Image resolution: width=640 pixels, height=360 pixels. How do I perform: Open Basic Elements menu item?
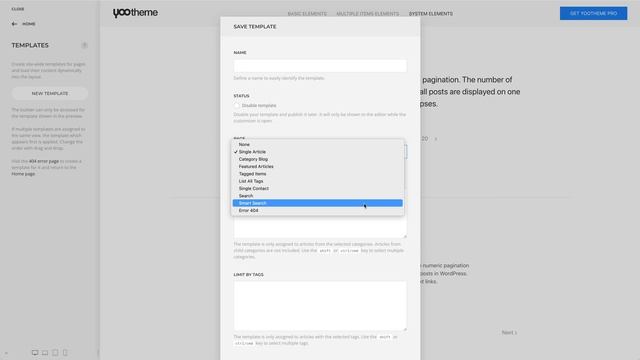coord(307,14)
